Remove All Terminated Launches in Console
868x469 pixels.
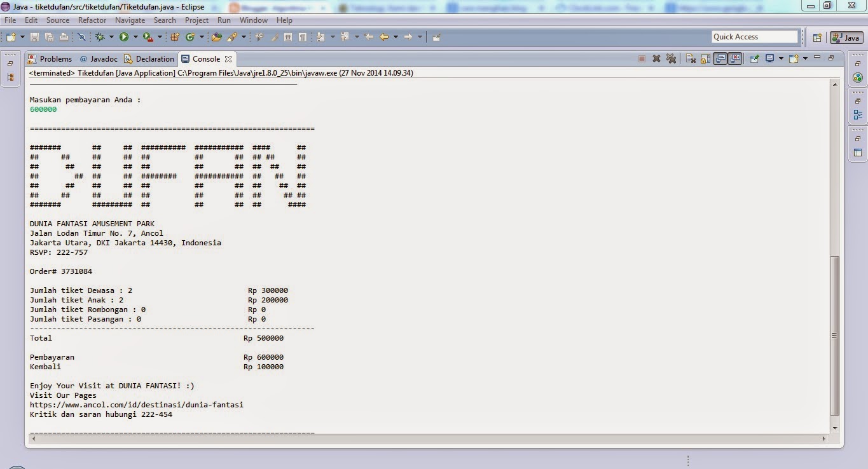pyautogui.click(x=671, y=58)
